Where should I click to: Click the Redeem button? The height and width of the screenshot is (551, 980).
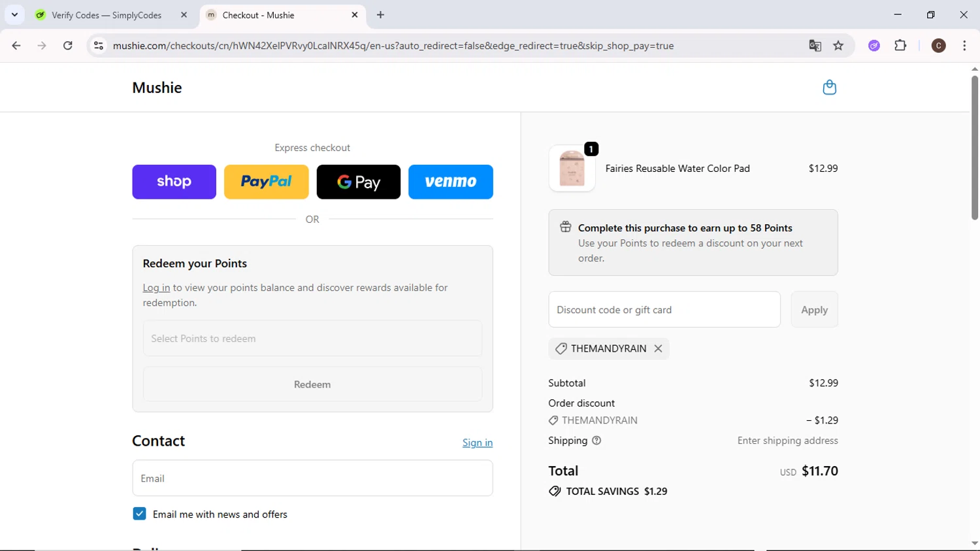[312, 384]
